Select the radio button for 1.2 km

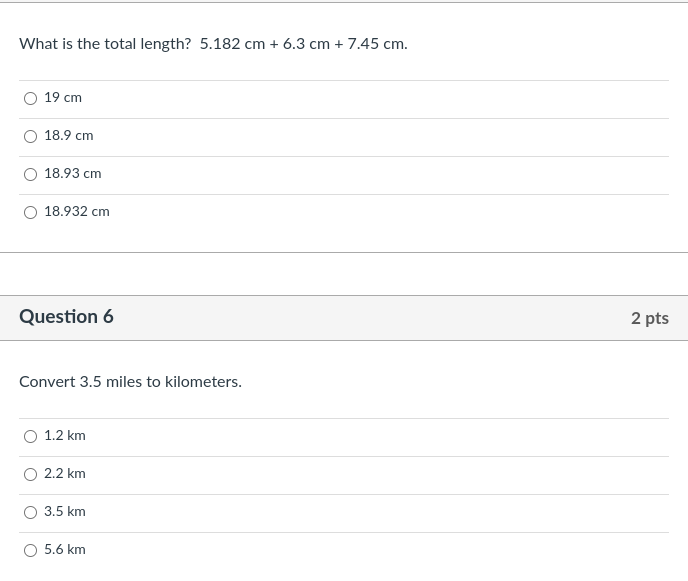tap(30, 436)
